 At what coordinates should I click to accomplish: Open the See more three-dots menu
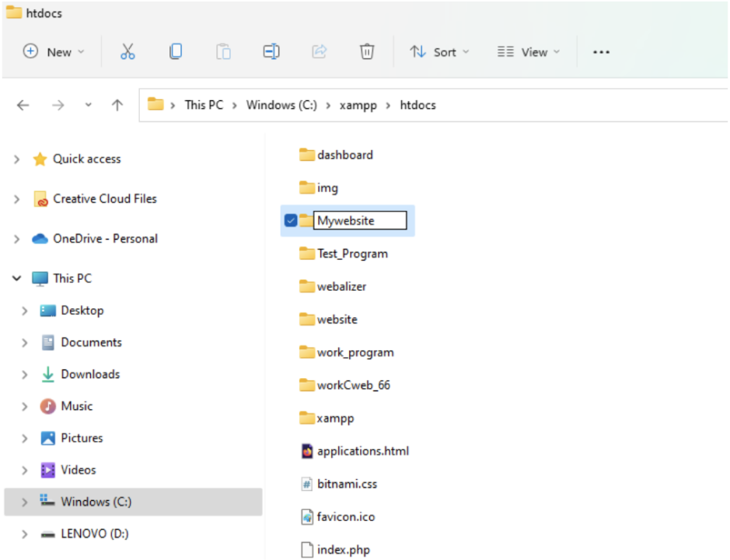pyautogui.click(x=601, y=52)
